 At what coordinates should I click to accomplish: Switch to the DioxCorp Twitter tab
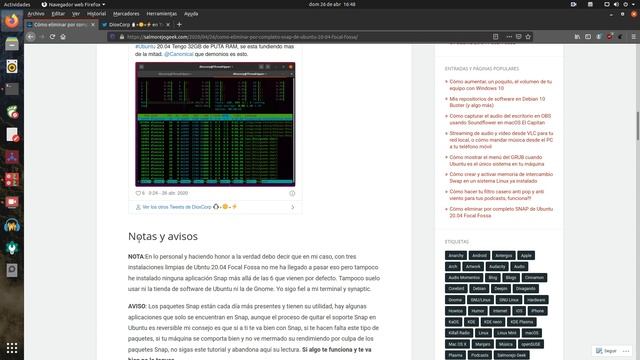point(135,24)
